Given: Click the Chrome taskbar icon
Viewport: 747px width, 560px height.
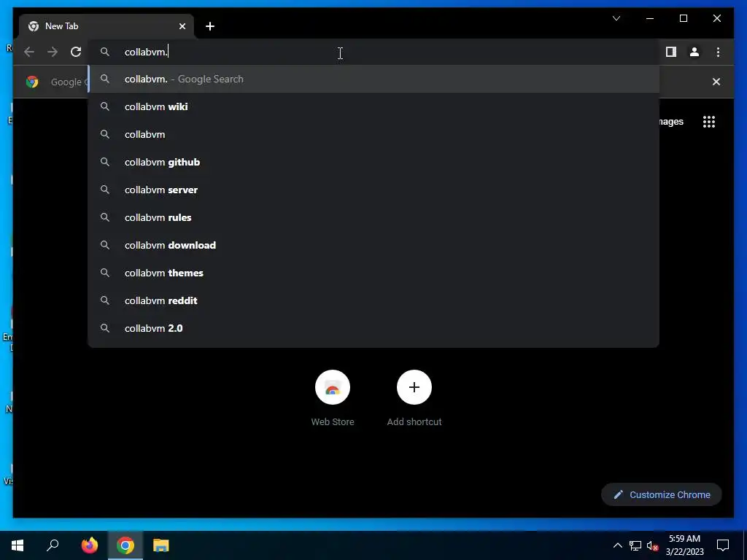Looking at the screenshot, I should 125,545.
